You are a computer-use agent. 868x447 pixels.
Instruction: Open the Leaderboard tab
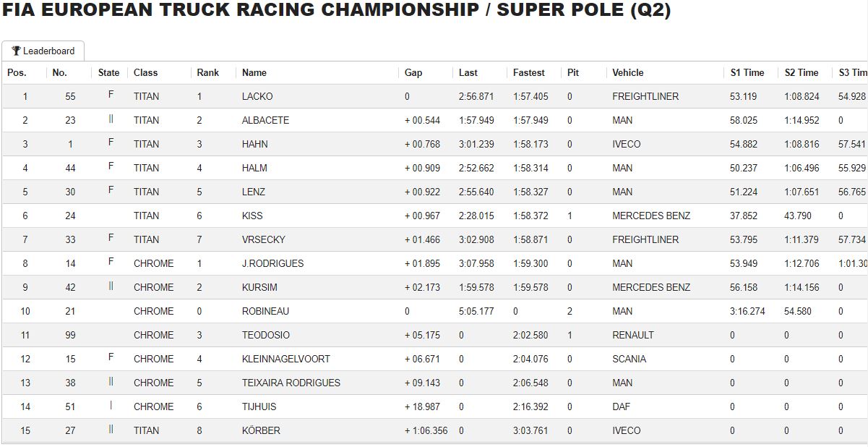(43, 51)
